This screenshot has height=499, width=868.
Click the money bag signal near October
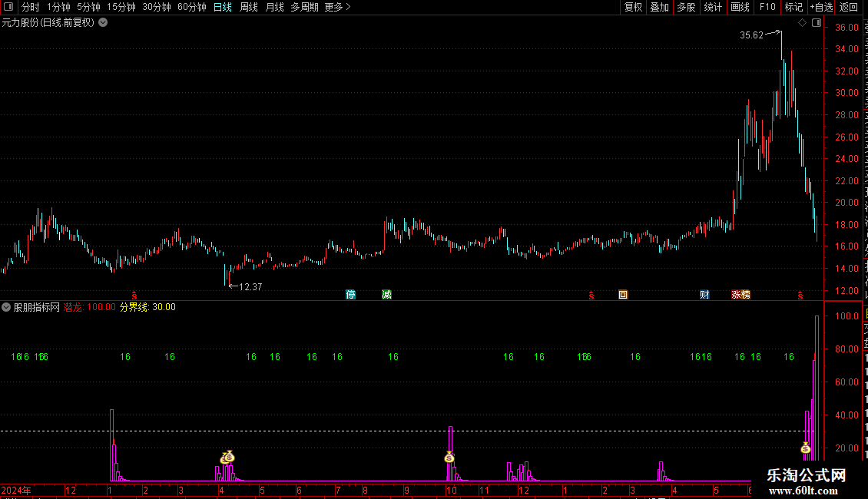coord(449,457)
